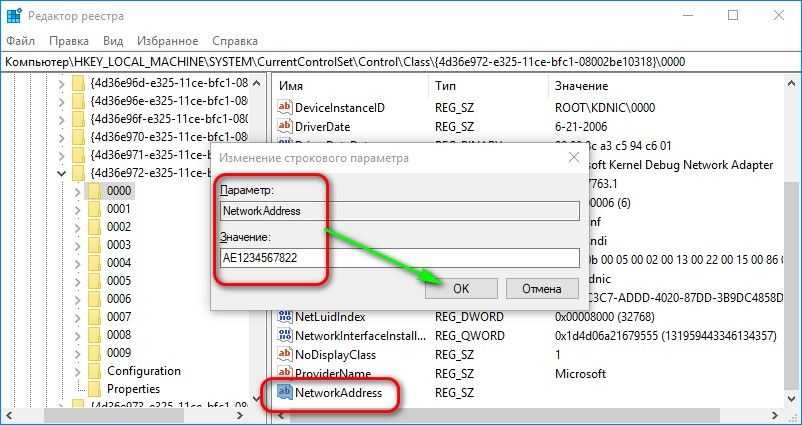
Task: Click the Значение input field with AE1234567822
Action: [x=399, y=258]
